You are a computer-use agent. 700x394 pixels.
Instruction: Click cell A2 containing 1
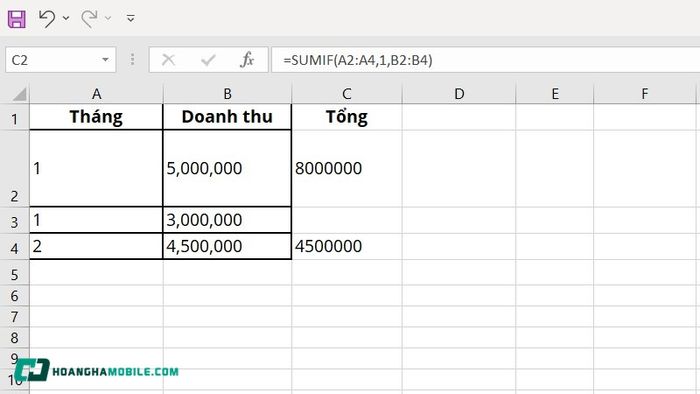click(96, 169)
